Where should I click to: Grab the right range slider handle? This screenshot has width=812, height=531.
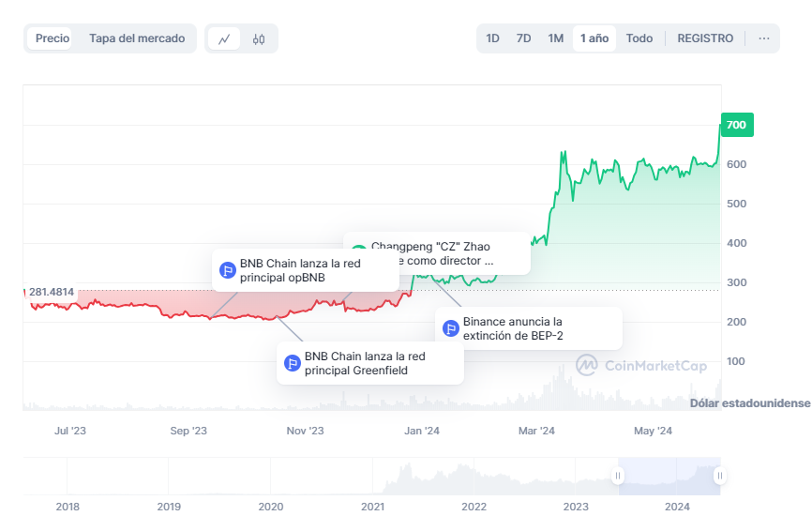[x=719, y=477]
